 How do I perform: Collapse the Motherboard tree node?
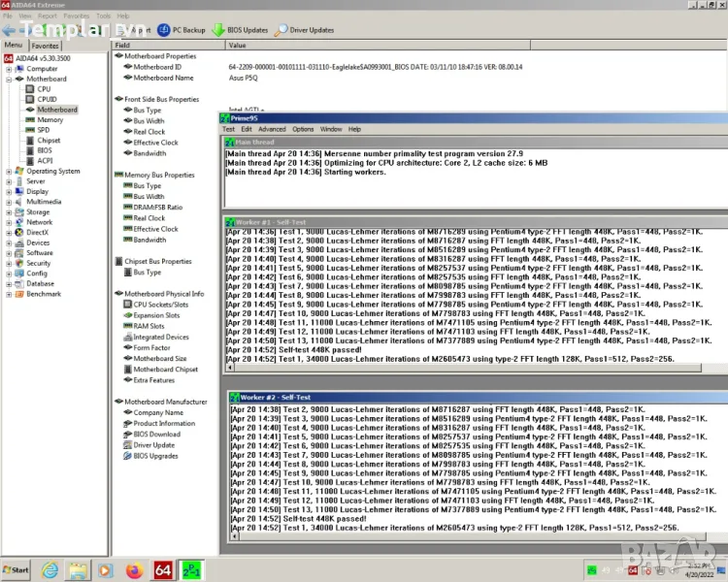(x=10, y=80)
